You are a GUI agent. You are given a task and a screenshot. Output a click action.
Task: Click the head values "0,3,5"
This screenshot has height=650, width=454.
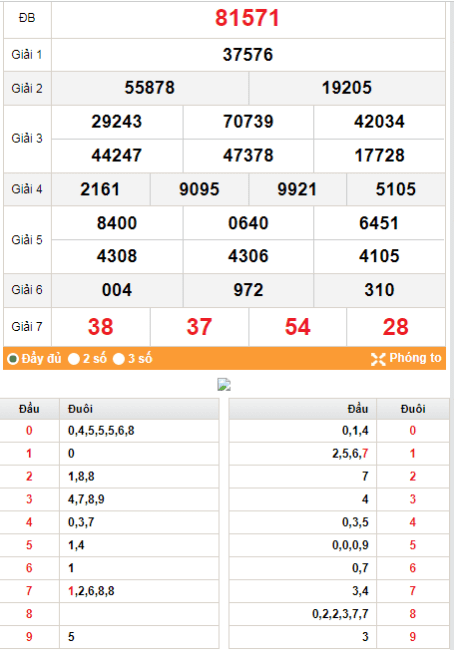[x=355, y=522]
